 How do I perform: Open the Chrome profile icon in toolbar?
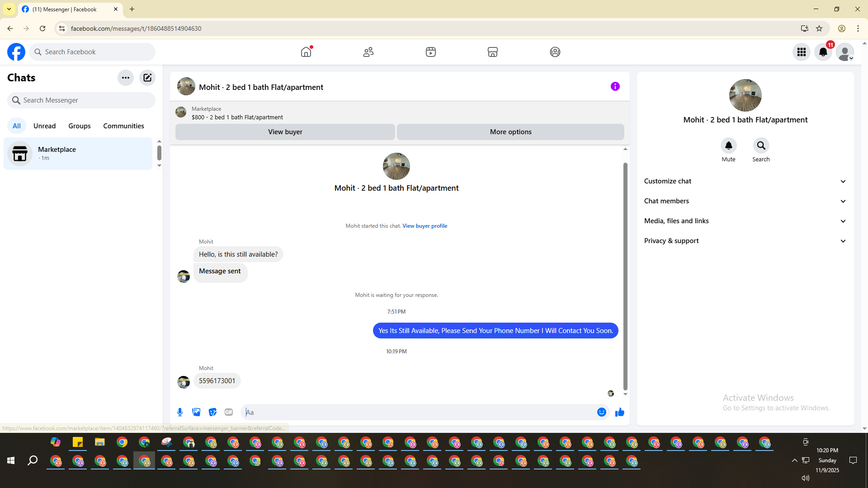point(842,28)
